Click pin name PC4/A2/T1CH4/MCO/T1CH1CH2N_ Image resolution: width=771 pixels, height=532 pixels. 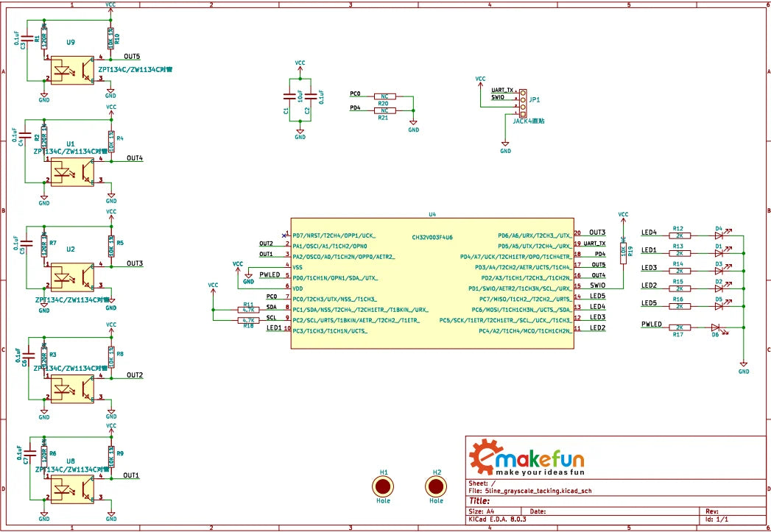525,330
